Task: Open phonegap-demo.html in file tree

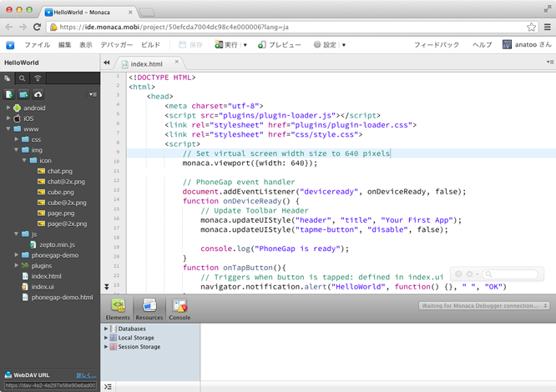Action: tap(62, 297)
